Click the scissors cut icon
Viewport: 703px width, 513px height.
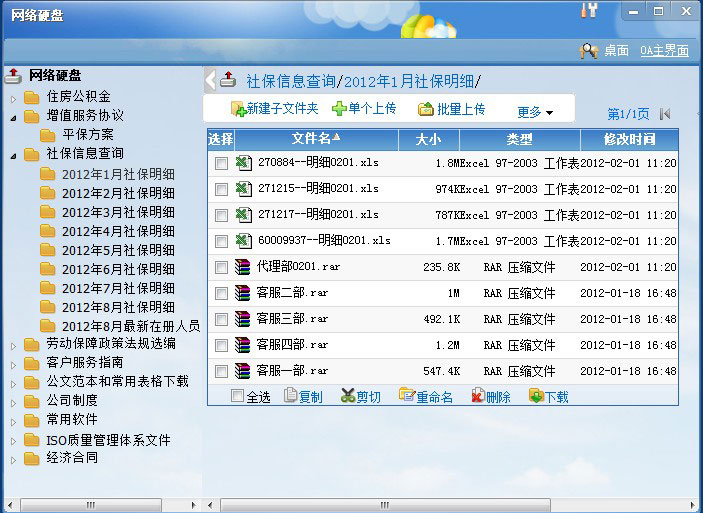(347, 396)
